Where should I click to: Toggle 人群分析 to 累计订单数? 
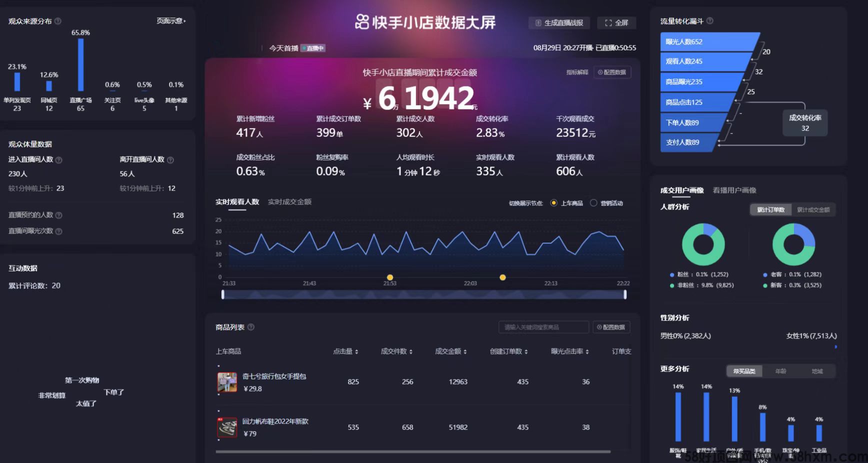pyautogui.click(x=770, y=210)
